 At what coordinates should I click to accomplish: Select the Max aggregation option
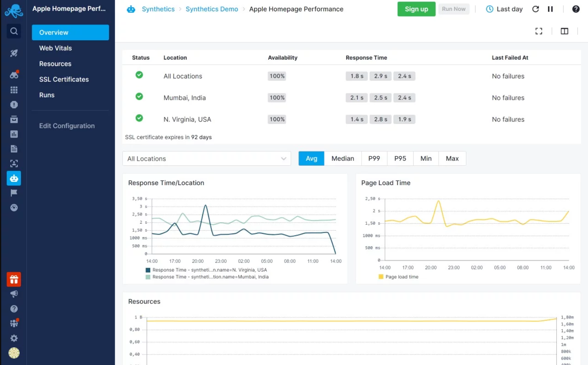(452, 159)
